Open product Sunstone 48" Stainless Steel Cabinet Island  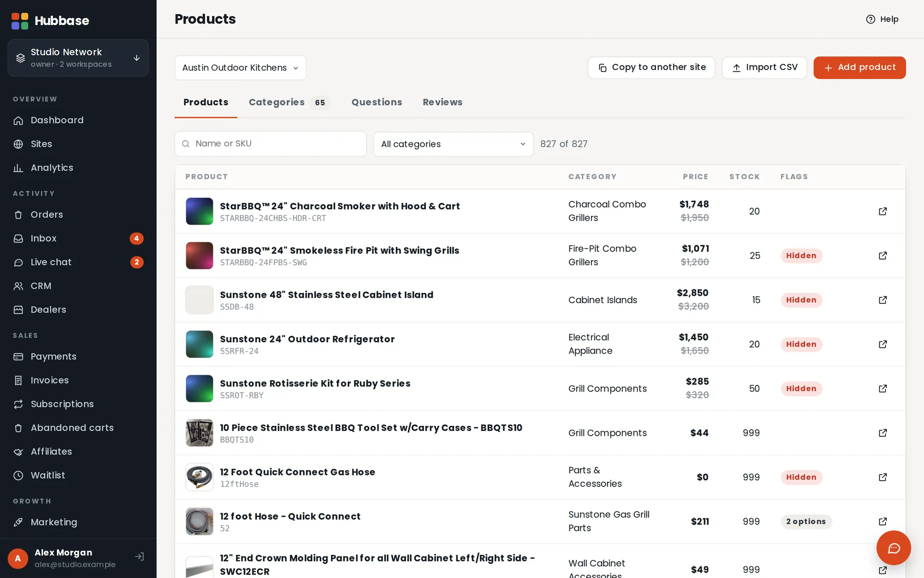point(326,295)
